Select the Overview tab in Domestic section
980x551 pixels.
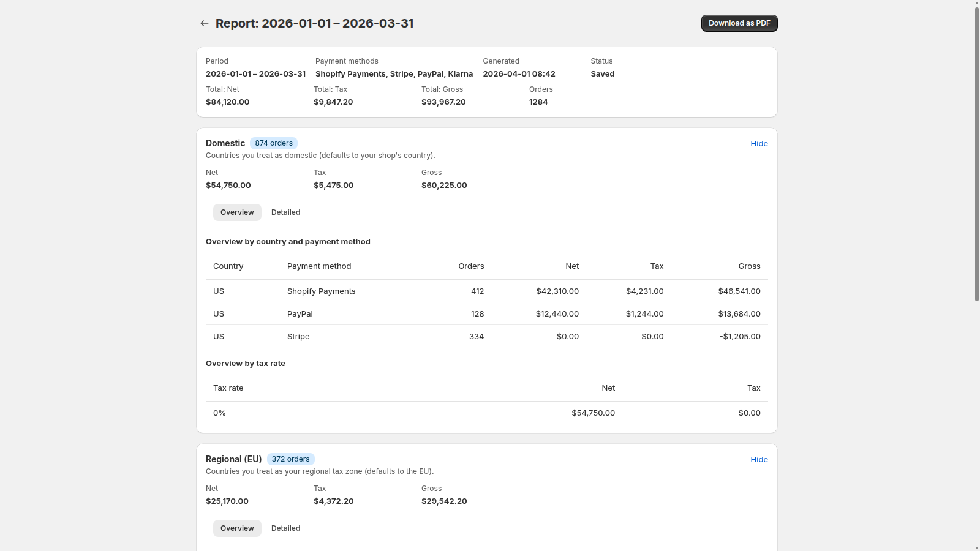[236, 212]
